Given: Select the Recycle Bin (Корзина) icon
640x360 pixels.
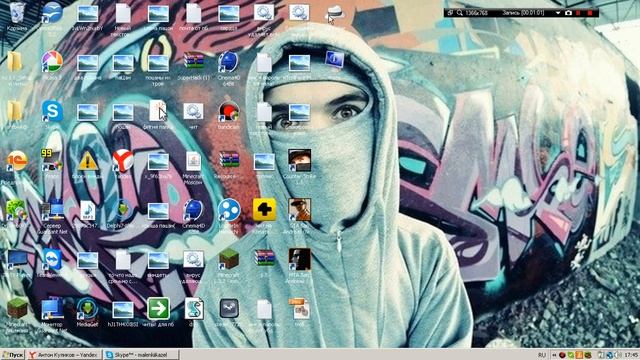Looking at the screenshot, I should point(17,13).
